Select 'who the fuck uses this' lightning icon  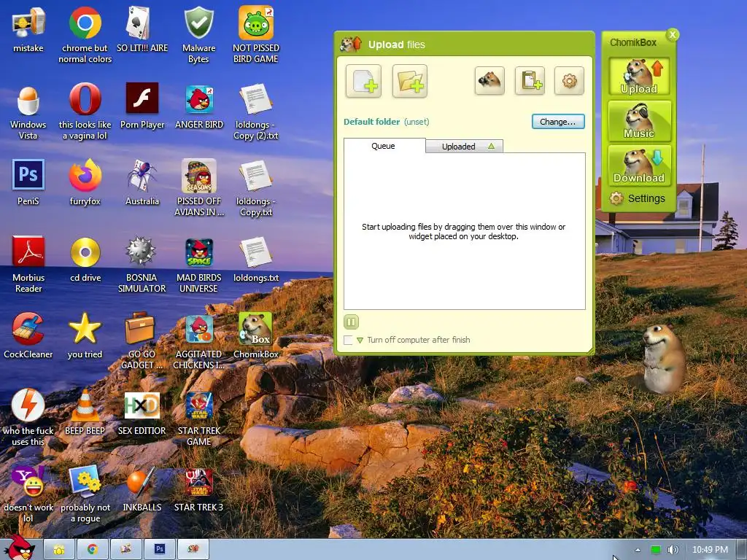28,418
